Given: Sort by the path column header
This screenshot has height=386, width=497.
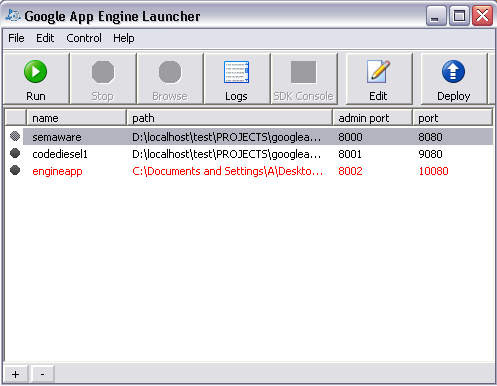Looking at the screenshot, I should click(x=229, y=118).
